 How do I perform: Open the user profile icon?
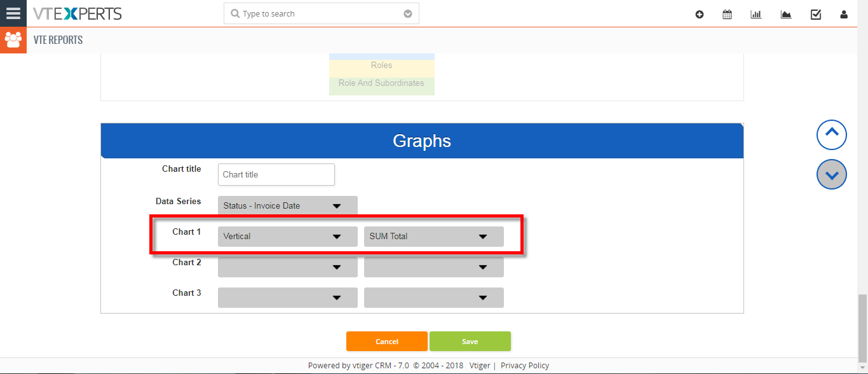[x=844, y=15]
